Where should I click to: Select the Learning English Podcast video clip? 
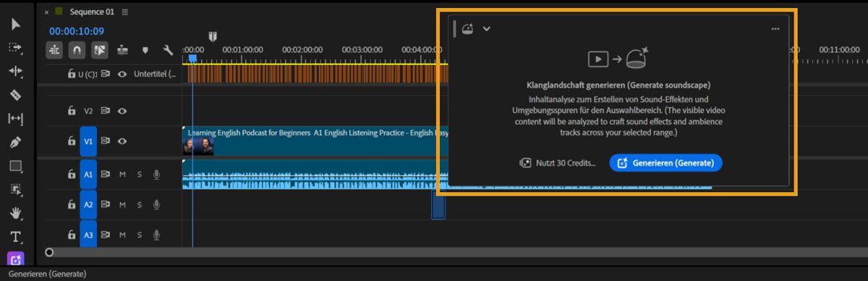coord(315,141)
